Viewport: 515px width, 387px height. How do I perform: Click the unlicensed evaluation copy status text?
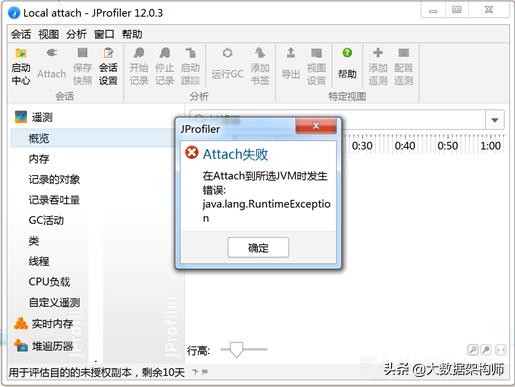click(97, 372)
